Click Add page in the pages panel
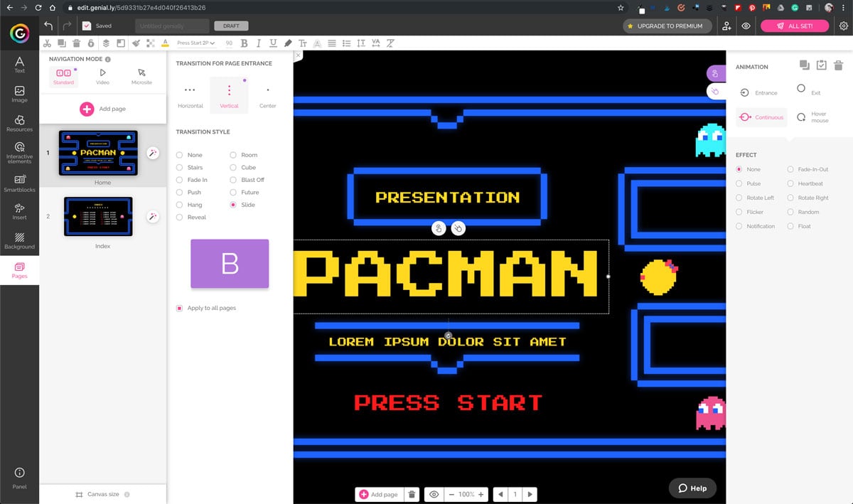 point(103,109)
